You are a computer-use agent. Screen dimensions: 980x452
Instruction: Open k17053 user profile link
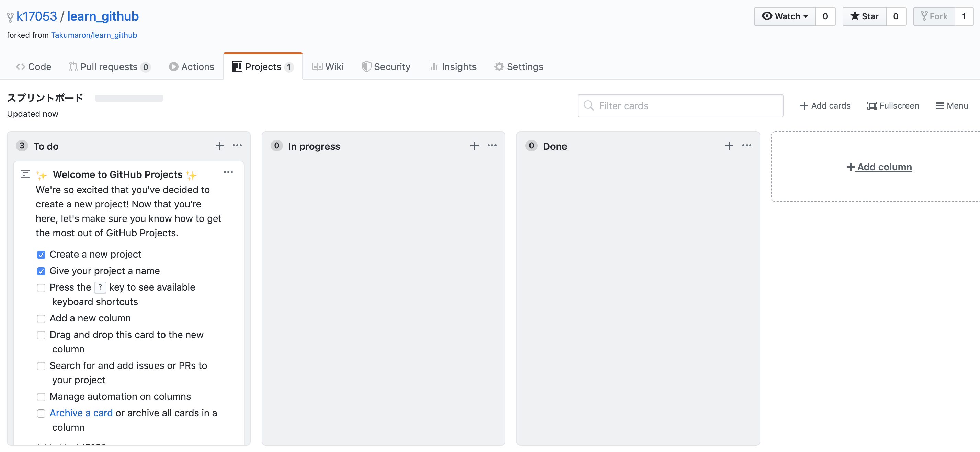click(x=36, y=16)
